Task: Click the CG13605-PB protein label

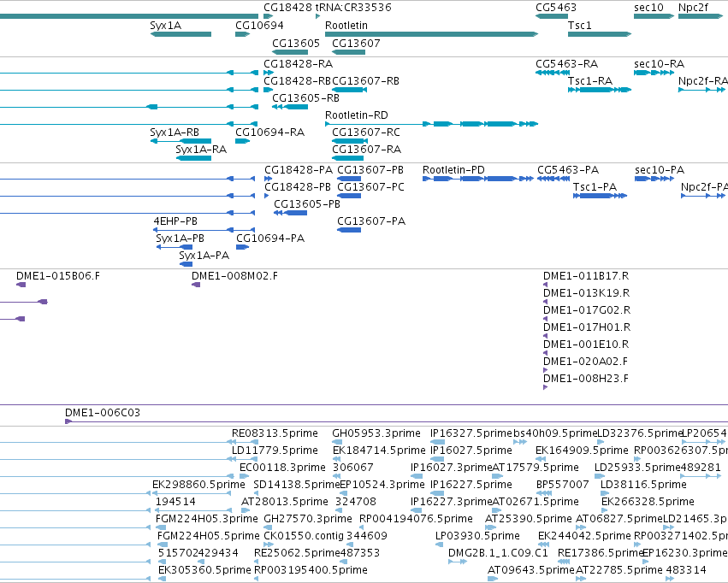Action: click(x=307, y=204)
